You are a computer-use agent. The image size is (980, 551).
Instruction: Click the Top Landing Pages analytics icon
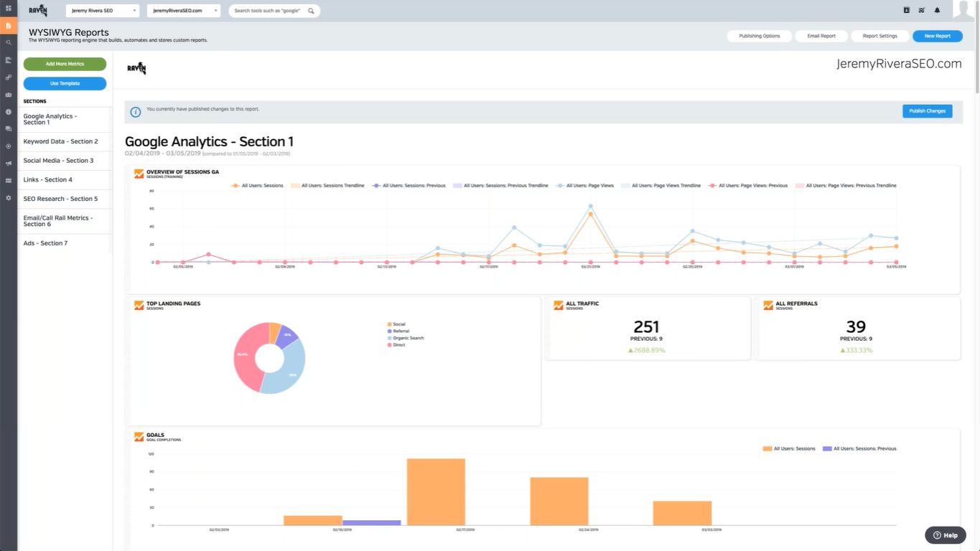coord(139,305)
